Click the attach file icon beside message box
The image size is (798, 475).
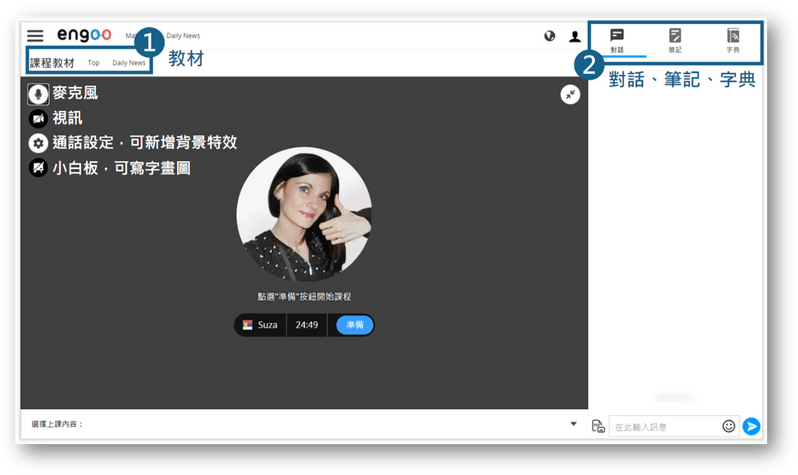(x=598, y=426)
